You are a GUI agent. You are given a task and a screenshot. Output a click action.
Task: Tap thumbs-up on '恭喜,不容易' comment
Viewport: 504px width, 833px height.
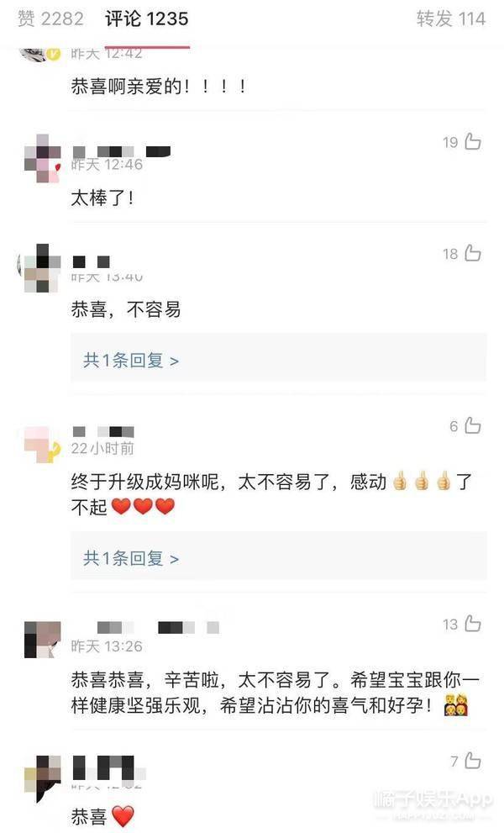472,253
